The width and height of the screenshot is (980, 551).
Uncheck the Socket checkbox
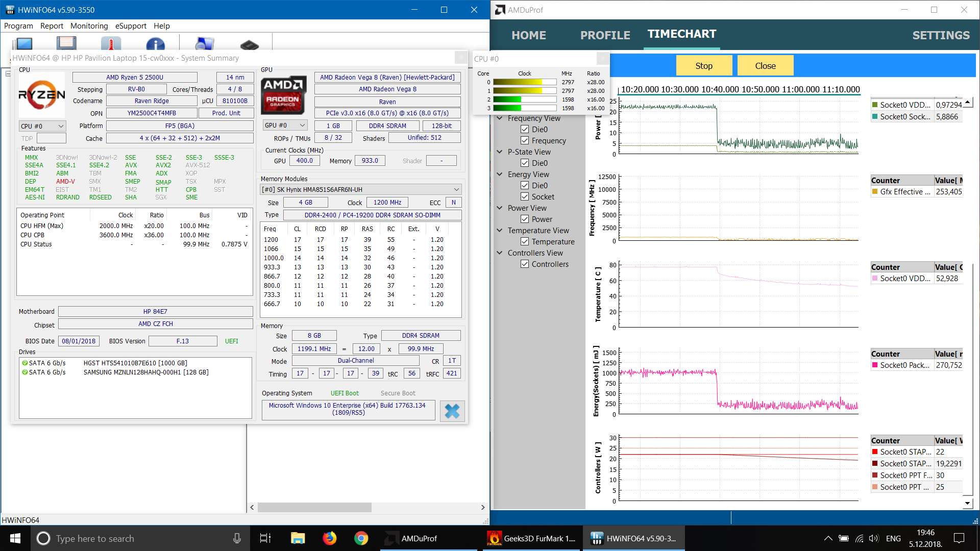[x=524, y=197]
